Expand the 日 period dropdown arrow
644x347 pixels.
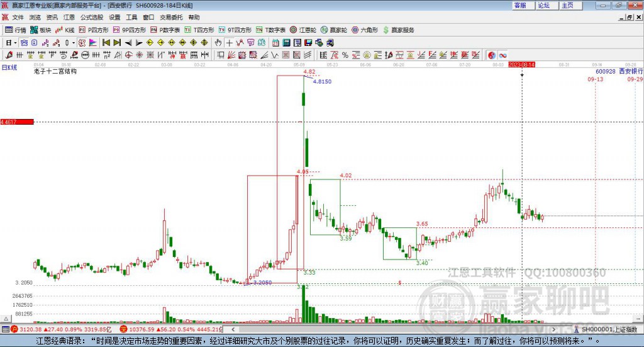[15, 43]
